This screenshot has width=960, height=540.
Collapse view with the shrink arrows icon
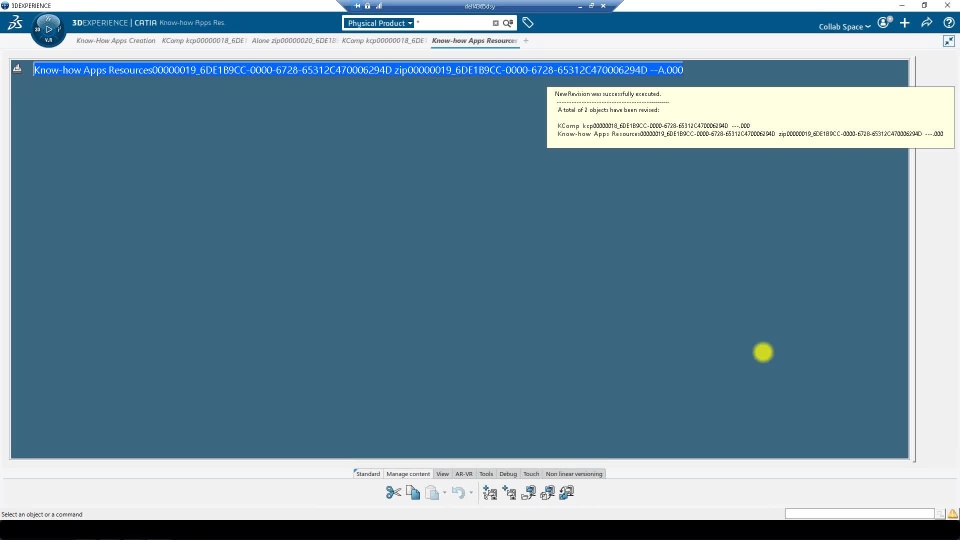(x=949, y=41)
